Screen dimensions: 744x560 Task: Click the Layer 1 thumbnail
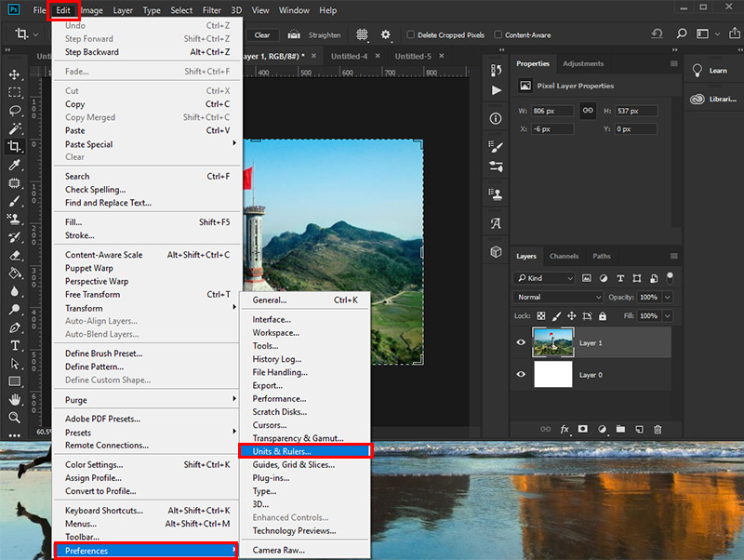pos(553,342)
